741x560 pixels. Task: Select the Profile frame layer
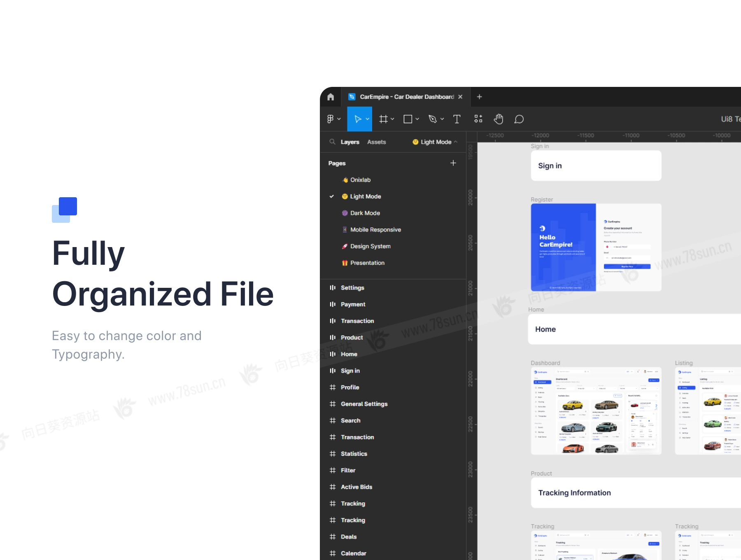point(393,387)
